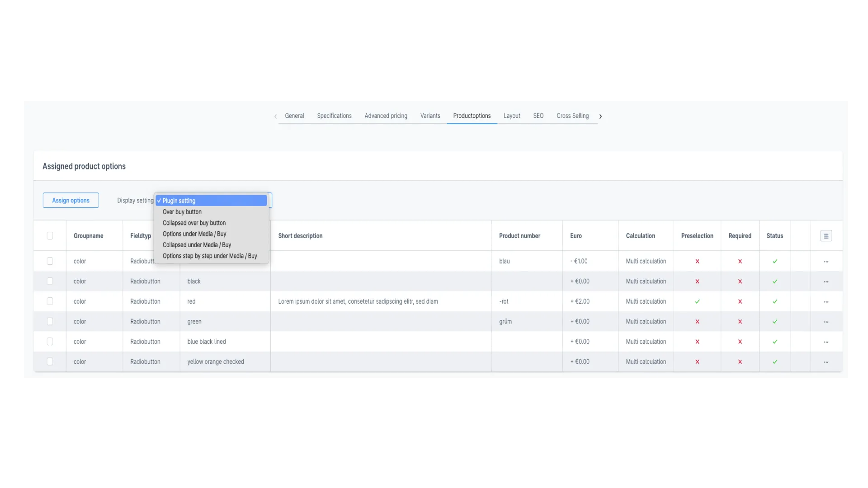The height and width of the screenshot is (488, 868).
Task: Select Over buy button display setting
Action: (182, 211)
